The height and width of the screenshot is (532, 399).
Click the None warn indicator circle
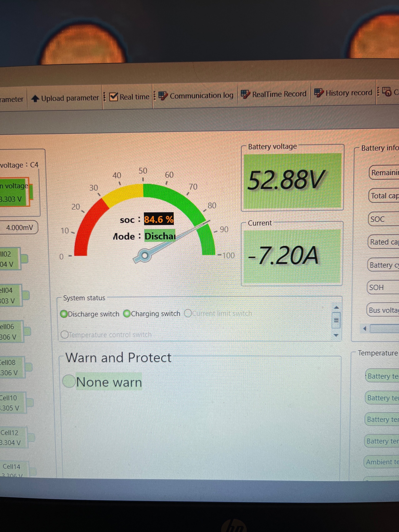tap(69, 381)
